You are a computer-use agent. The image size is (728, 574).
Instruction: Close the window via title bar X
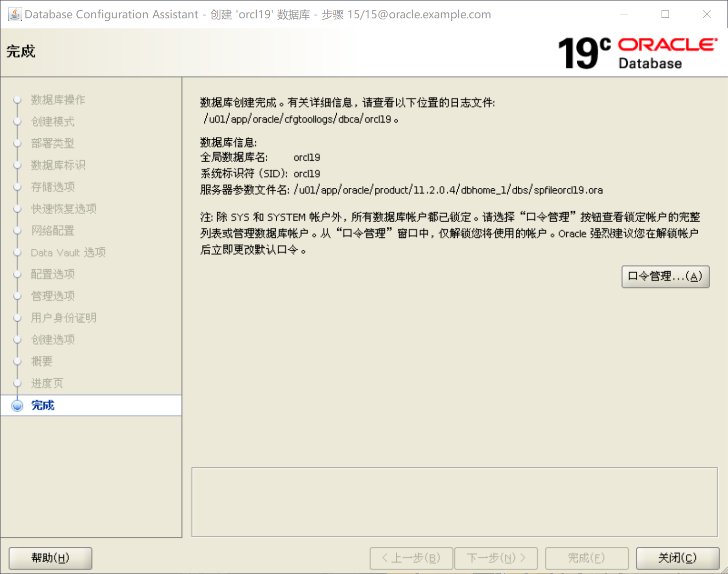click(707, 14)
